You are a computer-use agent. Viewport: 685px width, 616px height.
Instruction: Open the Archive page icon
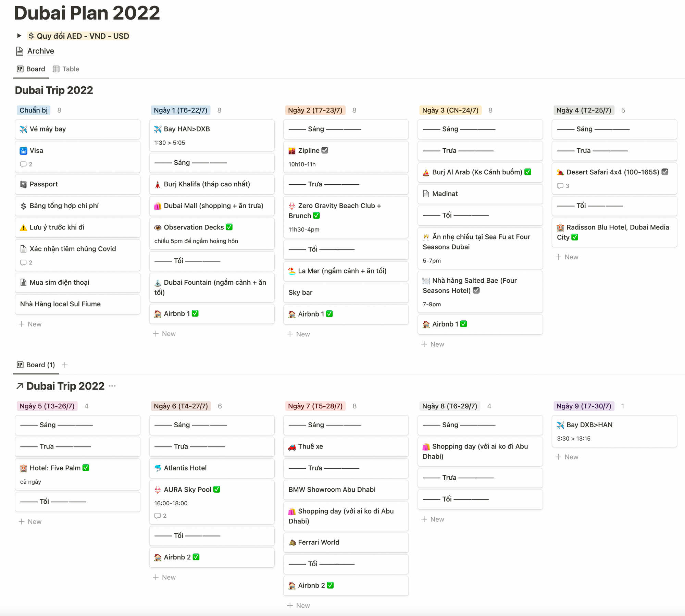[20, 51]
